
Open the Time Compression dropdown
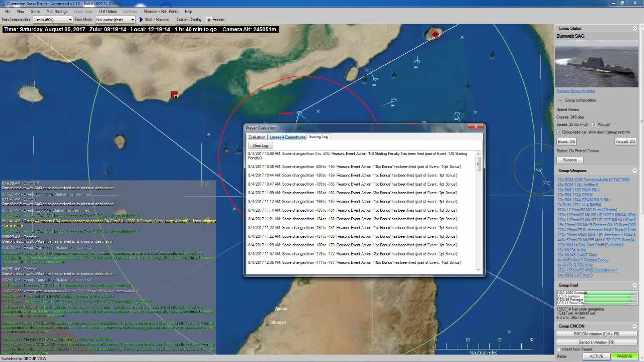[x=52, y=20]
